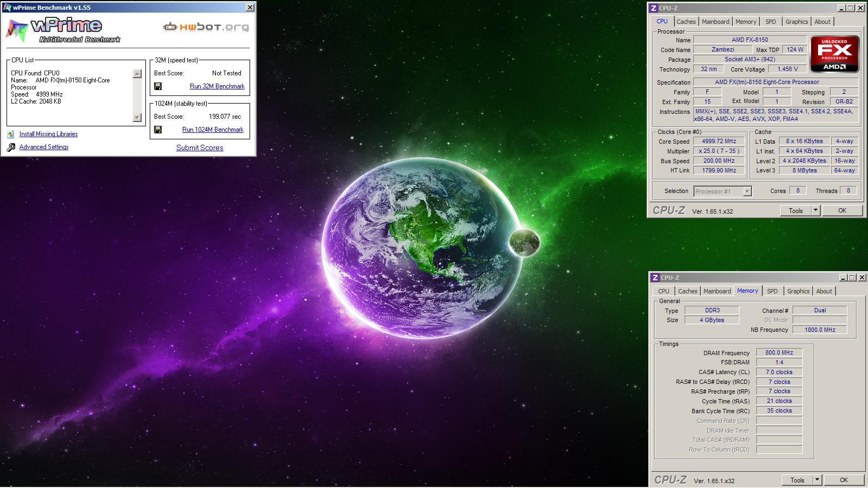The image size is (868, 488).
Task: Click the Core Voltage value 1.456 V
Action: pos(788,69)
